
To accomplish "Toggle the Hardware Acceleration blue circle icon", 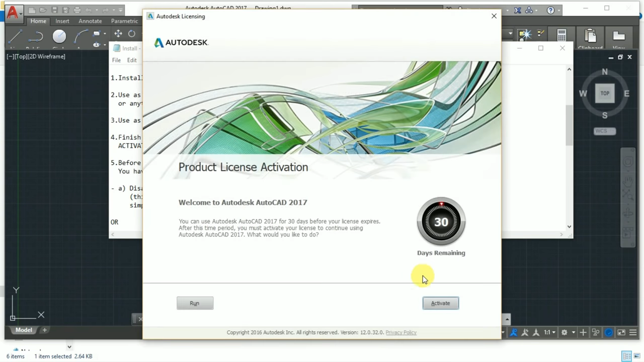I will pyautogui.click(x=609, y=332).
